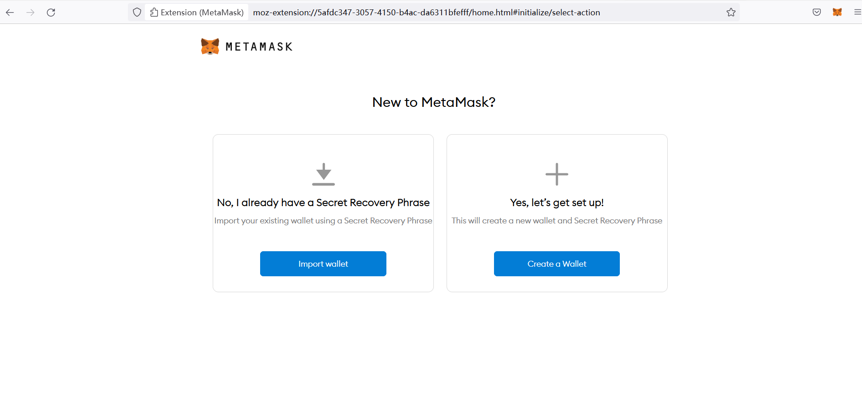Image resolution: width=862 pixels, height=418 pixels.
Task: Reload the current page
Action: pyautogui.click(x=51, y=12)
